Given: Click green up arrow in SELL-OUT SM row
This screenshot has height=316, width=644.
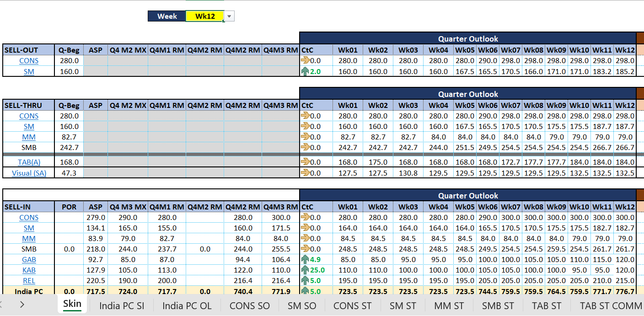Looking at the screenshot, I should [x=305, y=71].
